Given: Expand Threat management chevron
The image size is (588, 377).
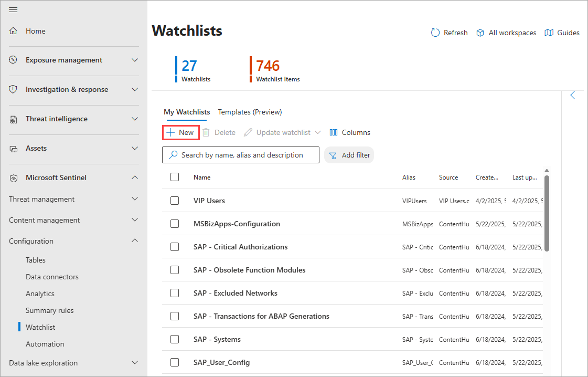Looking at the screenshot, I should click(x=135, y=198).
